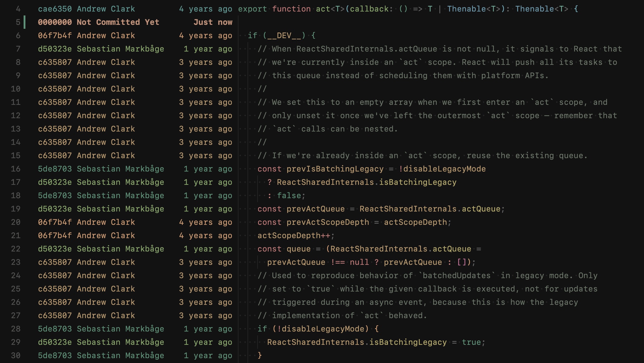Click blame hash 06f7b4f on line 20
The image size is (644, 363).
click(55, 222)
